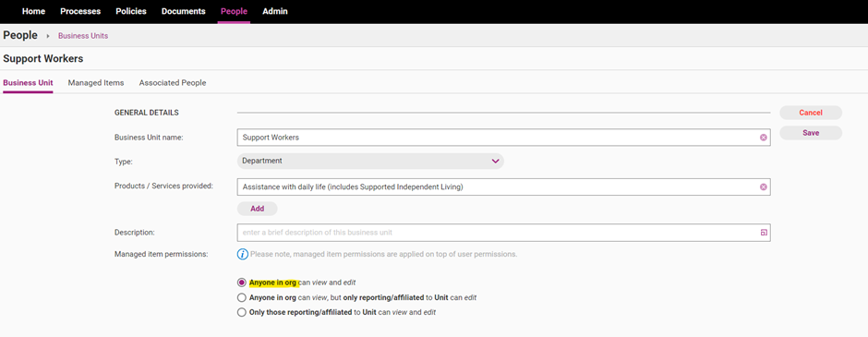
Task: Select 'Only those reporting/affiliated' view and edit option
Action: (241, 312)
